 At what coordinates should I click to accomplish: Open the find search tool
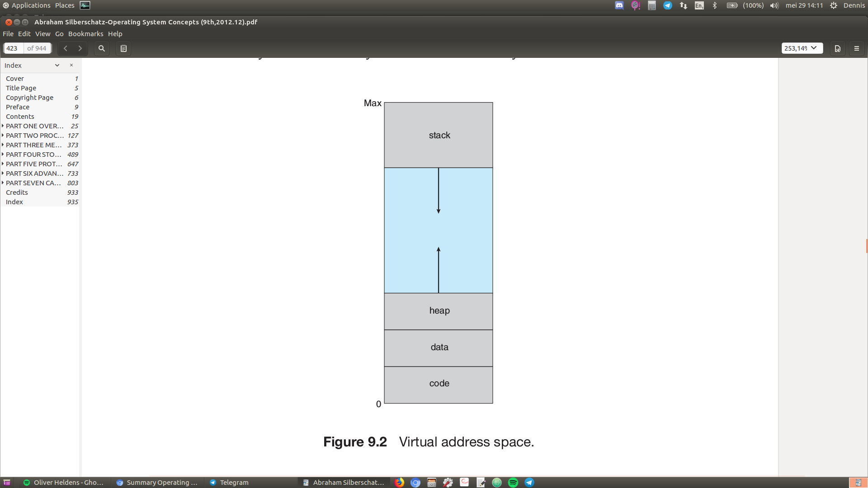pos(102,48)
